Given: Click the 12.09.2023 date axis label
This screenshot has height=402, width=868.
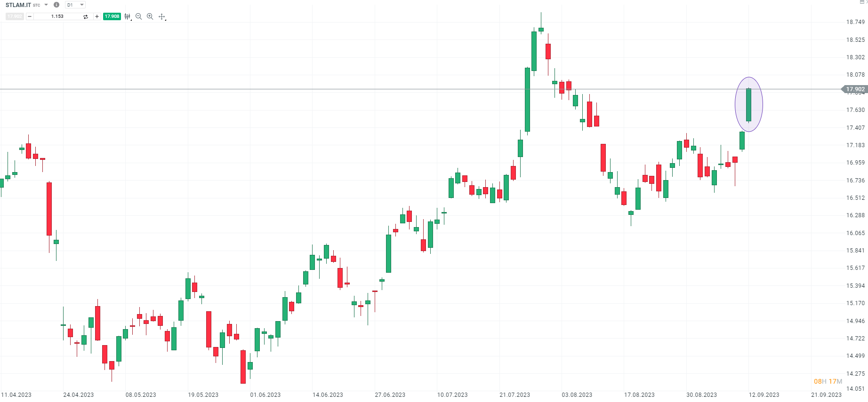Looking at the screenshot, I should [x=764, y=395].
